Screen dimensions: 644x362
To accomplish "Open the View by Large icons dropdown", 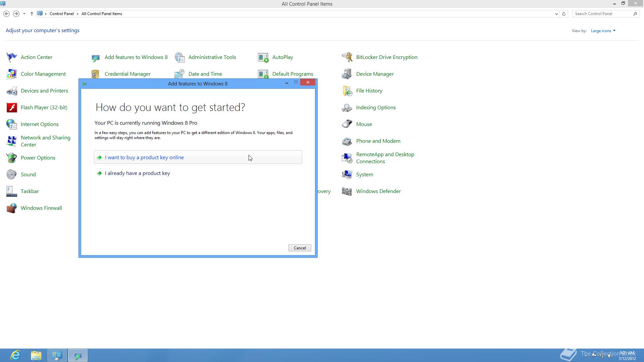I will point(603,31).
